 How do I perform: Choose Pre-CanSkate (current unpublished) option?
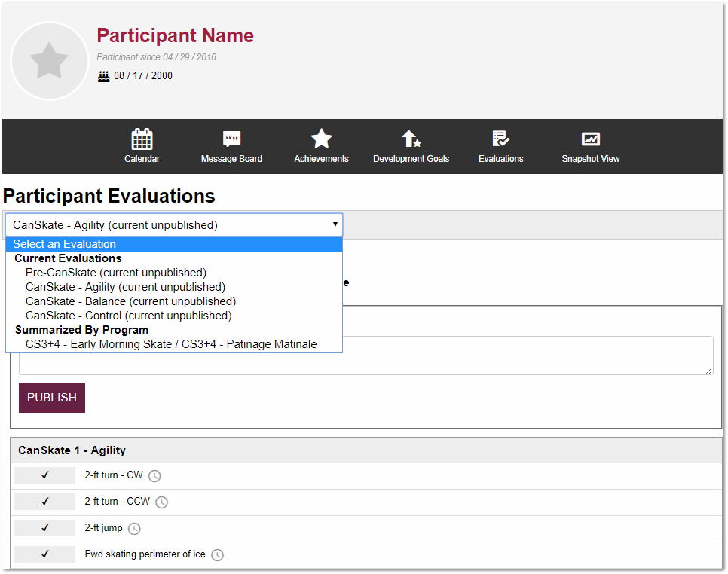(116, 273)
